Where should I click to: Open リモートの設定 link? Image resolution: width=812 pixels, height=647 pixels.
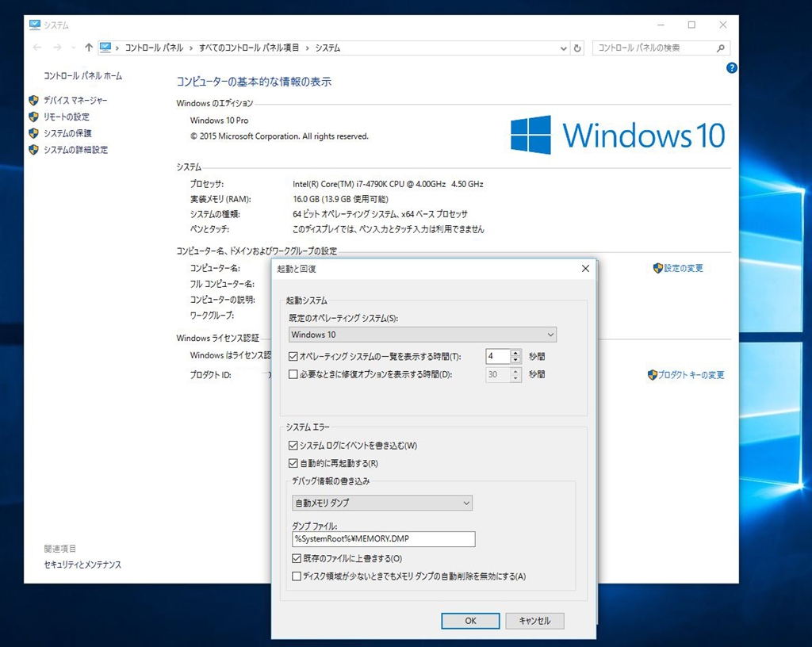(67, 117)
